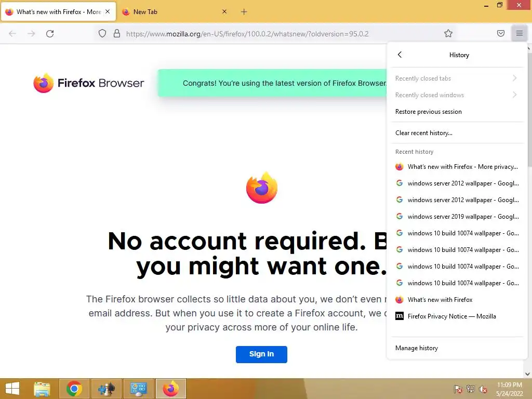Image resolution: width=532 pixels, height=399 pixels.
Task: Open the chess piece app in taskbar
Action: (106, 389)
